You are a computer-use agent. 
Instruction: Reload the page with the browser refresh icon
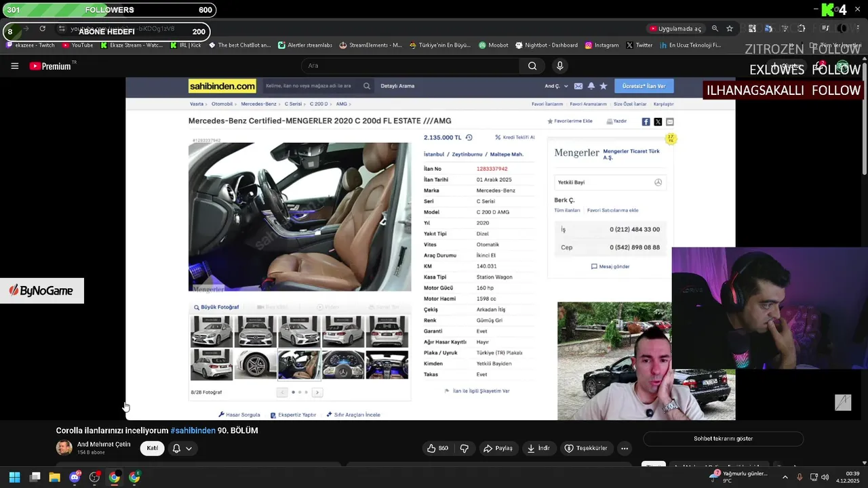(42, 28)
